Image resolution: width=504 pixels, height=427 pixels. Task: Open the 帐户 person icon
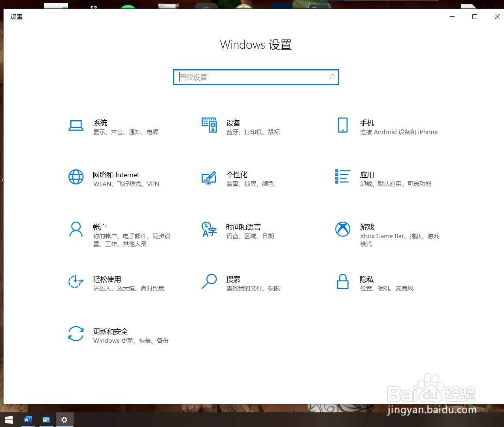coord(76,229)
